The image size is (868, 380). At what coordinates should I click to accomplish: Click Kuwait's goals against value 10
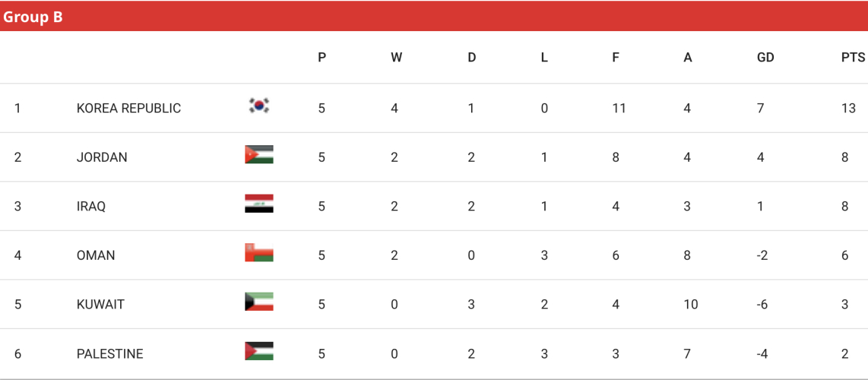pyautogui.click(x=691, y=305)
